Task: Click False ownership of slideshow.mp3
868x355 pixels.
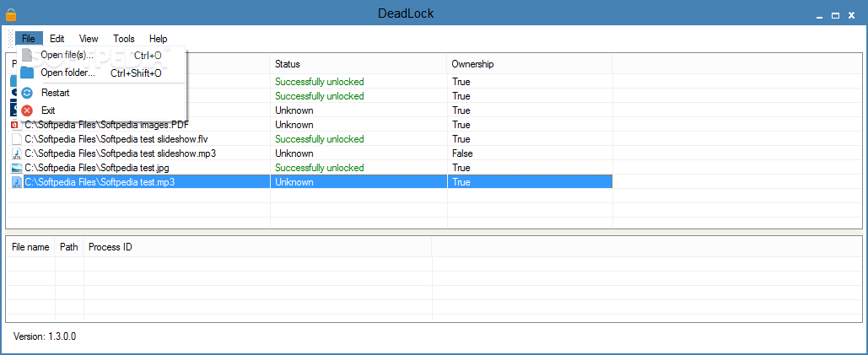Action: point(462,153)
